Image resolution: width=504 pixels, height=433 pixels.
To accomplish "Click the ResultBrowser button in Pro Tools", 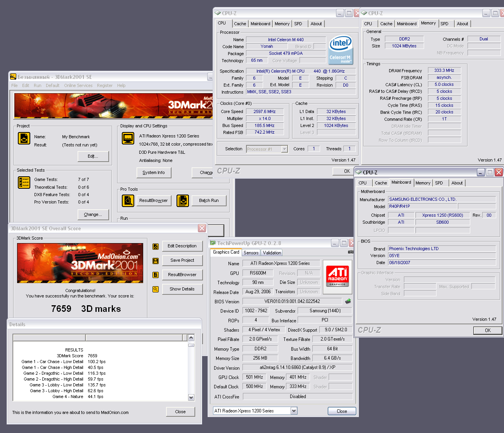I will pos(154,200).
